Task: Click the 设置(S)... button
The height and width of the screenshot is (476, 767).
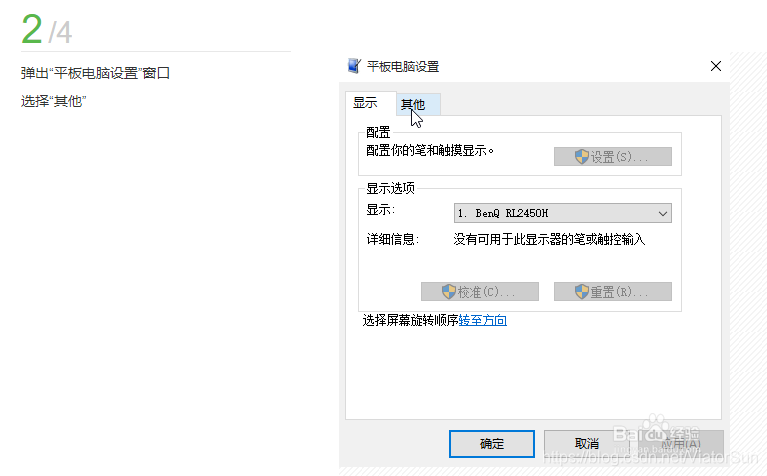Action: click(612, 157)
